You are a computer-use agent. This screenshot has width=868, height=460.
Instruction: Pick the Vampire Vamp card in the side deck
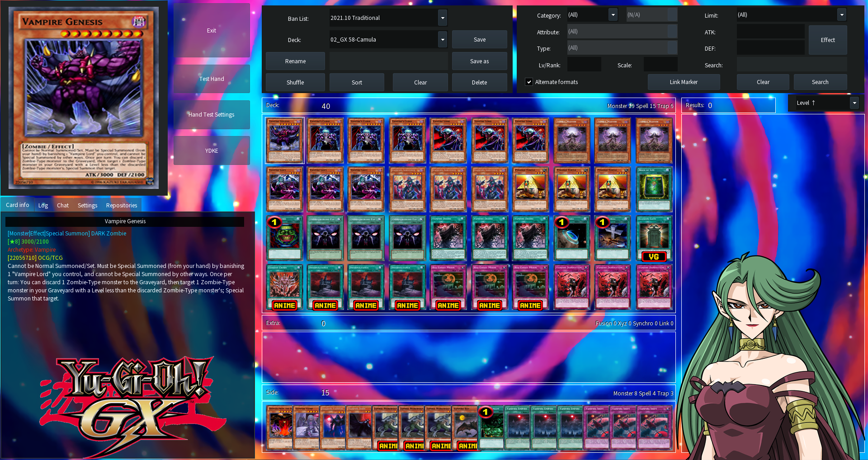coord(306,427)
